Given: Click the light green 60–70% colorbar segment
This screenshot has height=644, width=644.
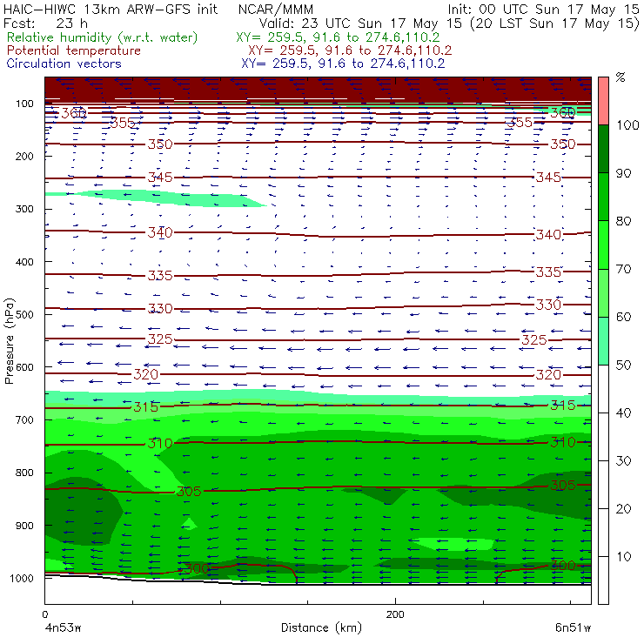Looking at the screenshot, I should pyautogui.click(x=603, y=292).
